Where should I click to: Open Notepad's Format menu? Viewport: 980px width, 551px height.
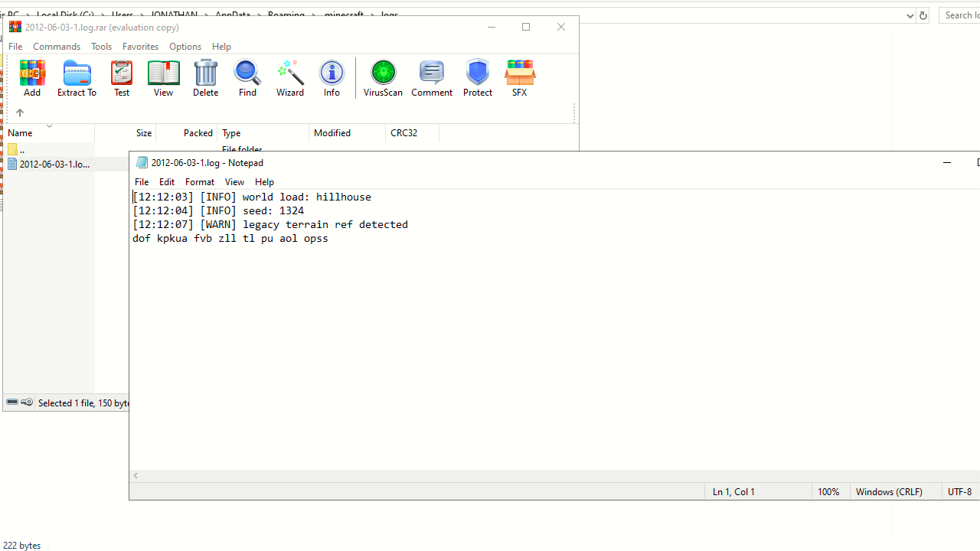pos(200,182)
